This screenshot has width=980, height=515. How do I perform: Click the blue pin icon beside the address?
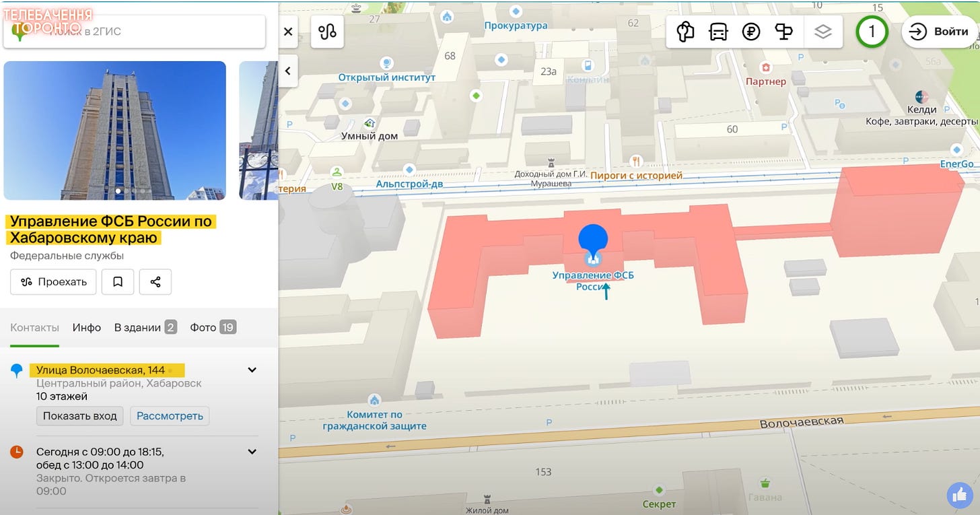click(17, 371)
